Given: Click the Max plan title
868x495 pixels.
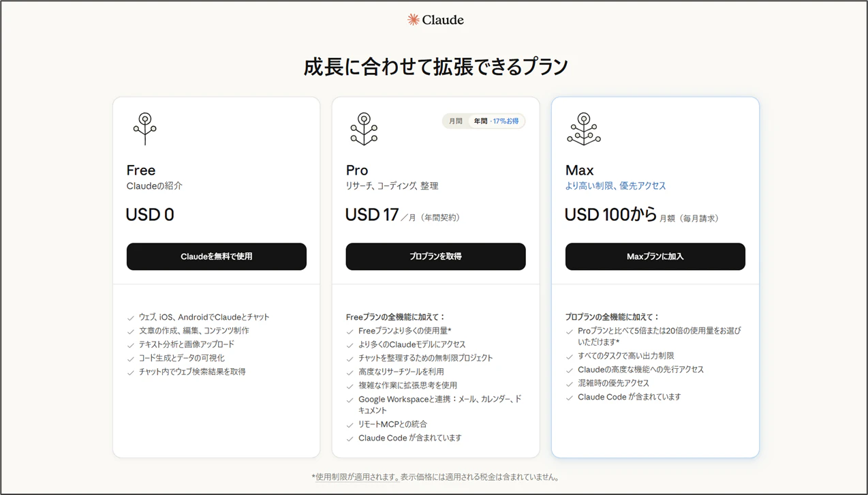Looking at the screenshot, I should (x=580, y=170).
